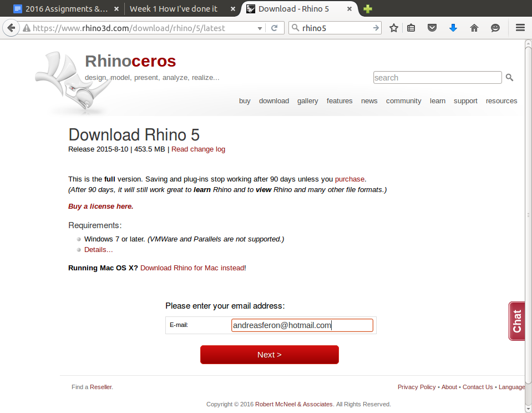Close the Week 1 How I've done it tab
Screen dimensions: 532x413
coord(233,9)
